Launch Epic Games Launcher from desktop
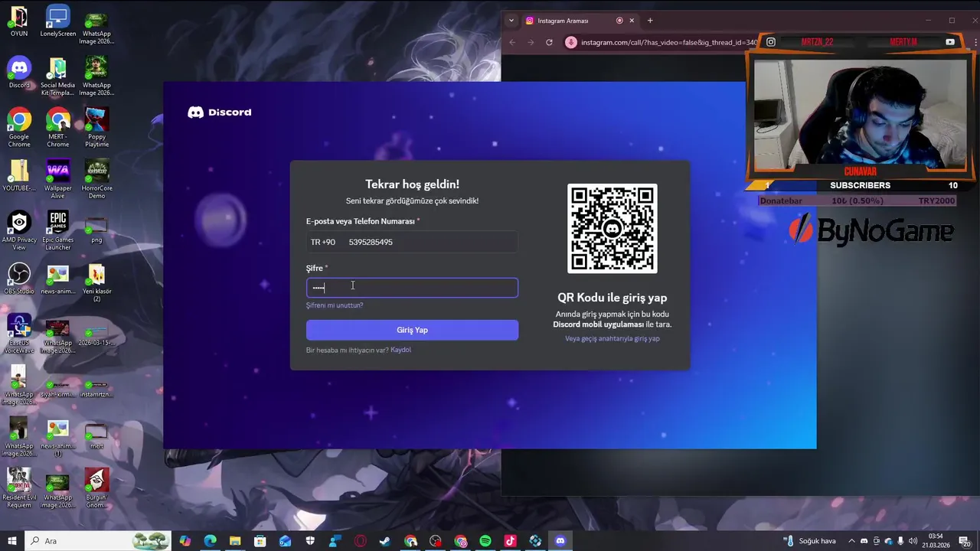 (x=58, y=231)
